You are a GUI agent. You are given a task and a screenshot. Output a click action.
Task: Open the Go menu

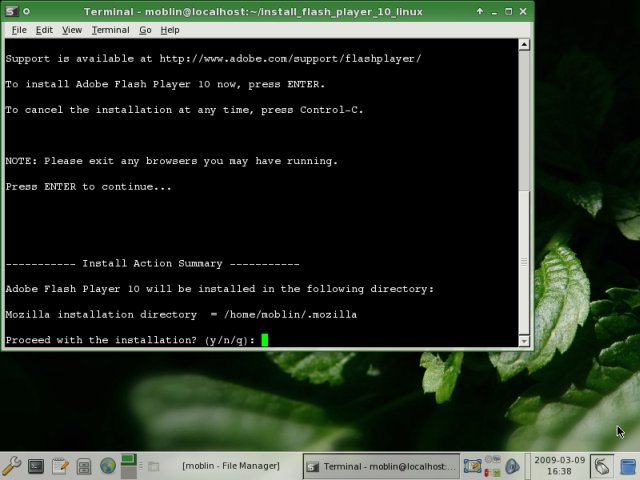pos(145,30)
